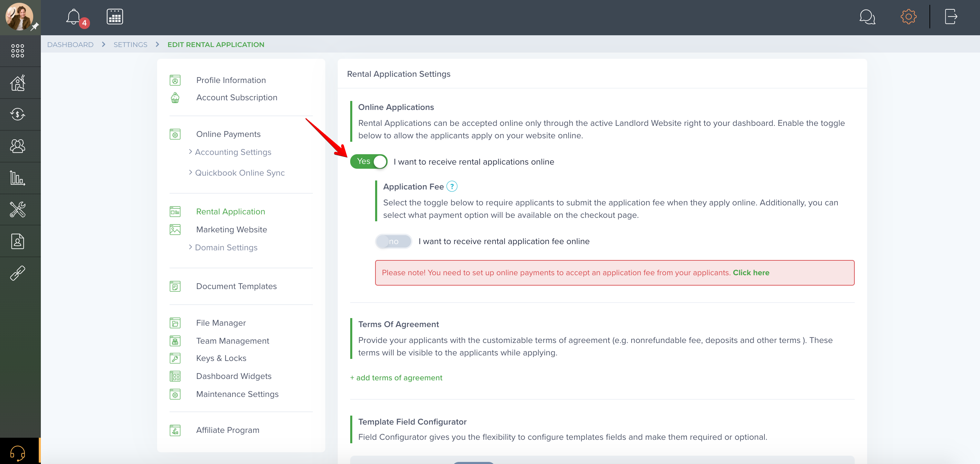The image size is (980, 464).
Task: Click the Application Fee help question mark
Action: coord(452,187)
